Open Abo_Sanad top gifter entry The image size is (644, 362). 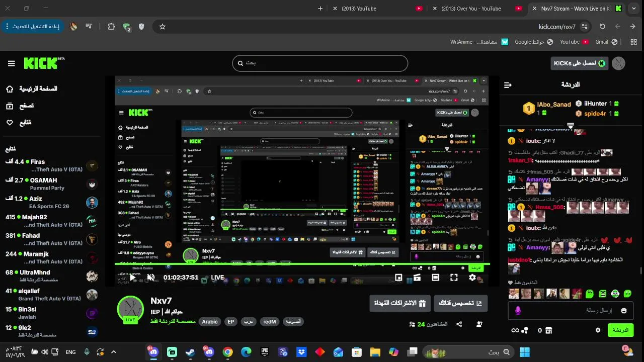(x=547, y=108)
